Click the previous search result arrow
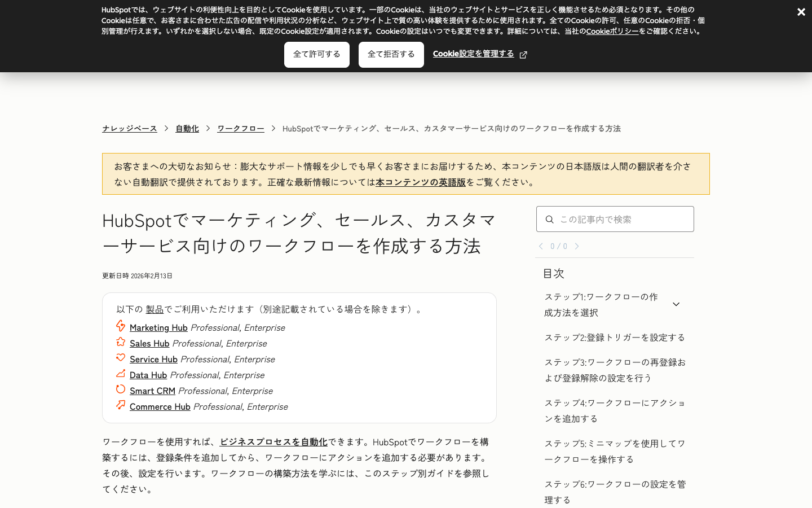The height and width of the screenshot is (508, 812). pyautogui.click(x=540, y=246)
